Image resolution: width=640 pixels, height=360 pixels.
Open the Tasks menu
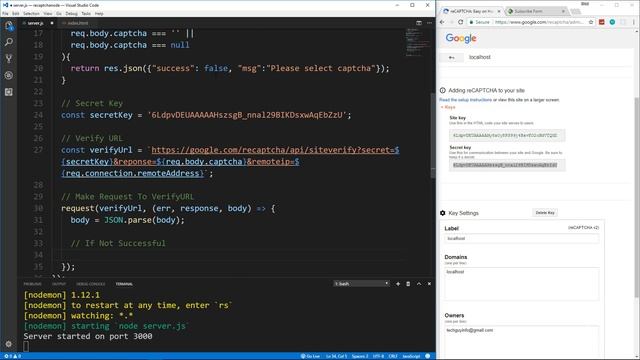click(86, 13)
